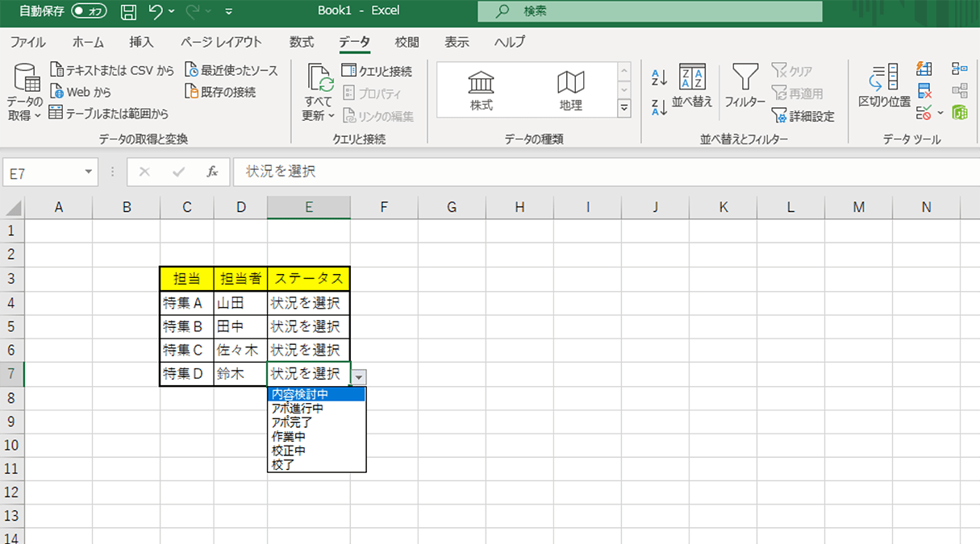Open the 並べ替え sort dialog
Screen dimensions: 980x544
click(x=692, y=86)
